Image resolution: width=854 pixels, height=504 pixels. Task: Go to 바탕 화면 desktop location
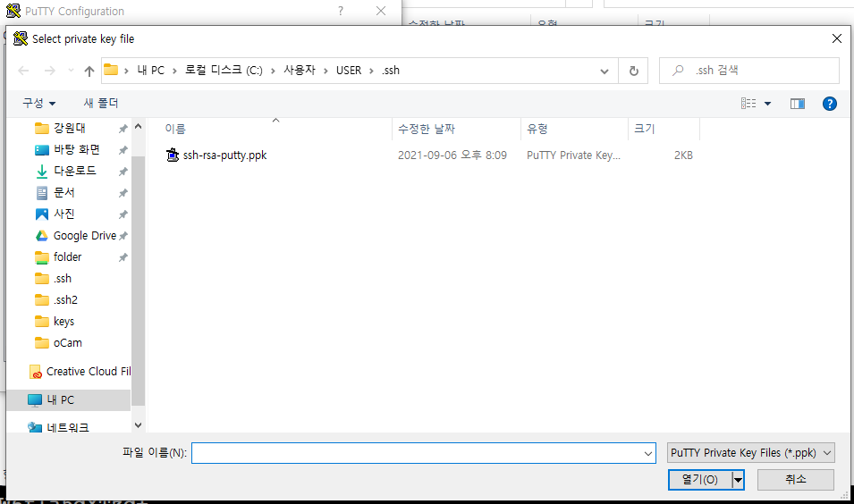pos(76,149)
